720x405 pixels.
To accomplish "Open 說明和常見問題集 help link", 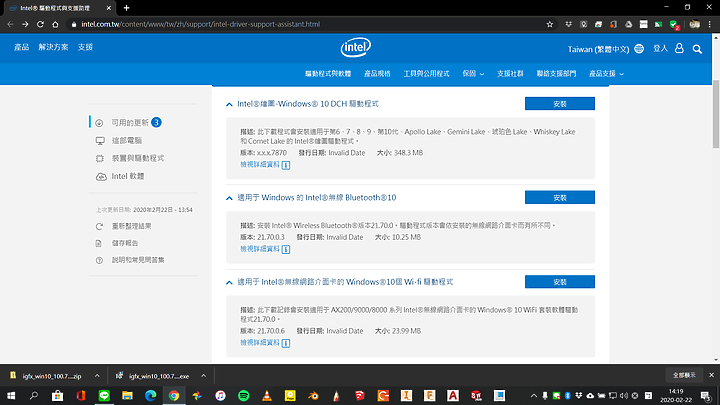I will (x=138, y=260).
